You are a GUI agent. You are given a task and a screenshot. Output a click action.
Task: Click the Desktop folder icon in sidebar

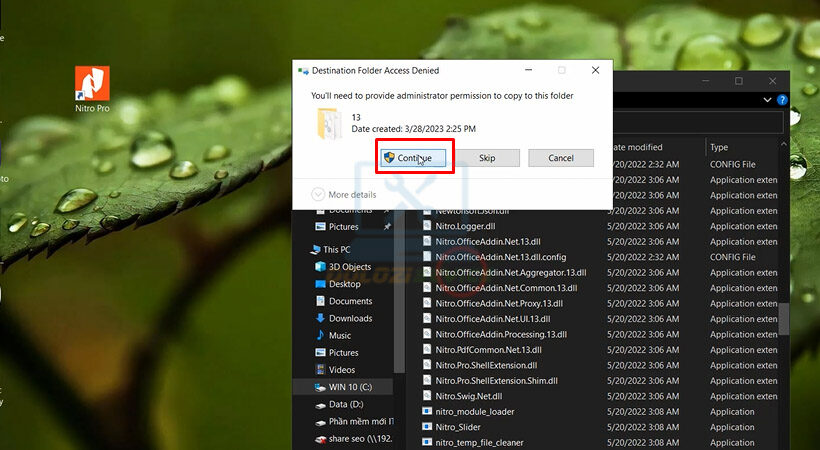point(320,284)
